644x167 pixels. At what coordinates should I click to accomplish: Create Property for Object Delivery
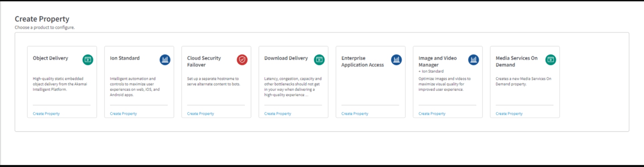tap(46, 114)
